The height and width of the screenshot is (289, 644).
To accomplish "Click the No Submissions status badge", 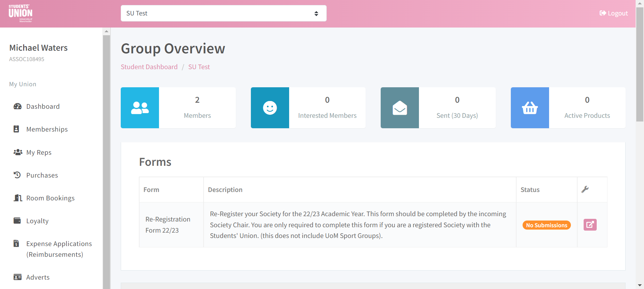I will pos(546,225).
